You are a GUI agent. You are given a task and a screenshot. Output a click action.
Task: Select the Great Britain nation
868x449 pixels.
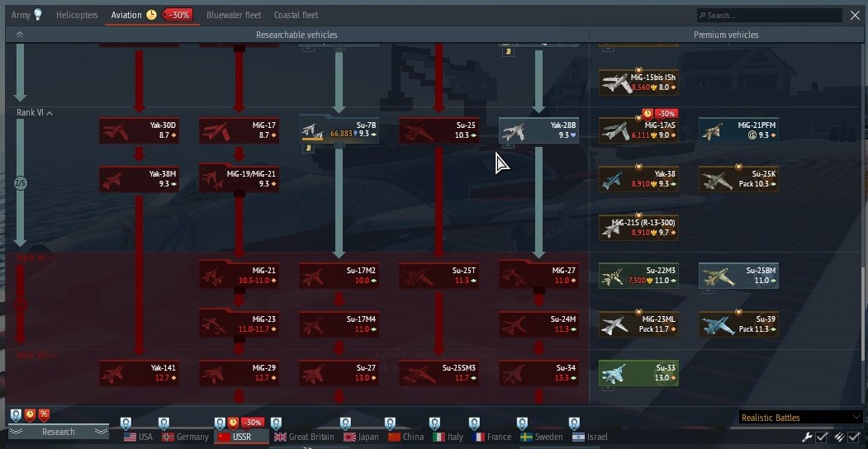point(304,437)
